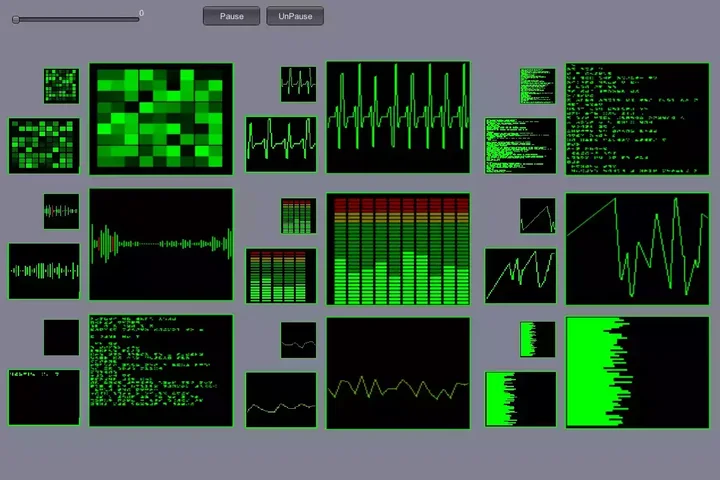
Task: Click the UnPause button
Action: tap(295, 16)
